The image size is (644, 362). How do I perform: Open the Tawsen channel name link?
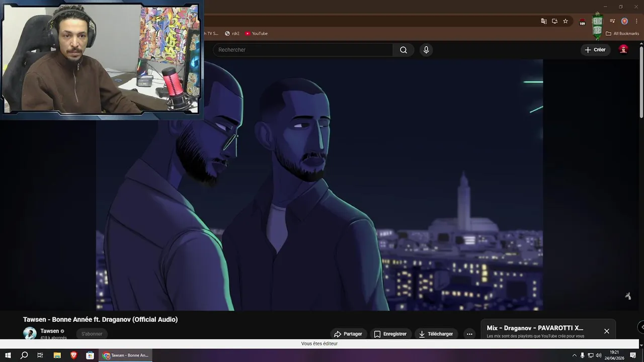coord(50,331)
